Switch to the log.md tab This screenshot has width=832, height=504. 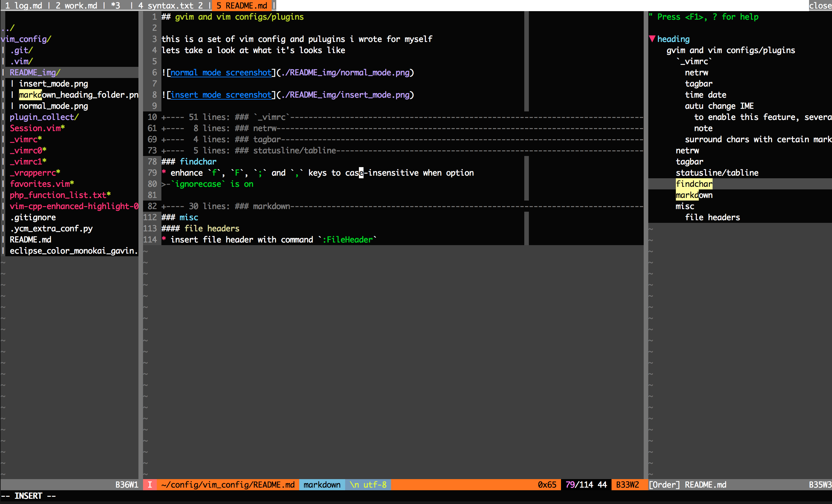click(x=24, y=5)
